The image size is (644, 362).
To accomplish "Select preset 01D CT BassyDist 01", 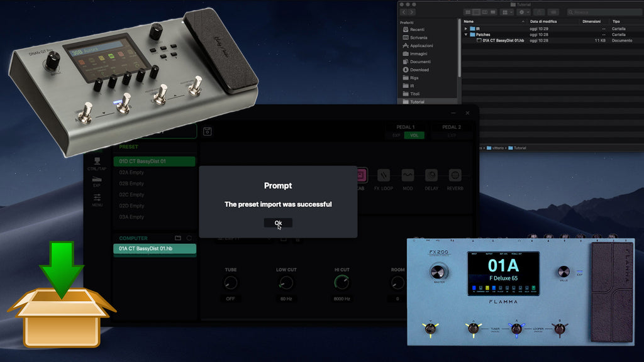I will pyautogui.click(x=155, y=162).
